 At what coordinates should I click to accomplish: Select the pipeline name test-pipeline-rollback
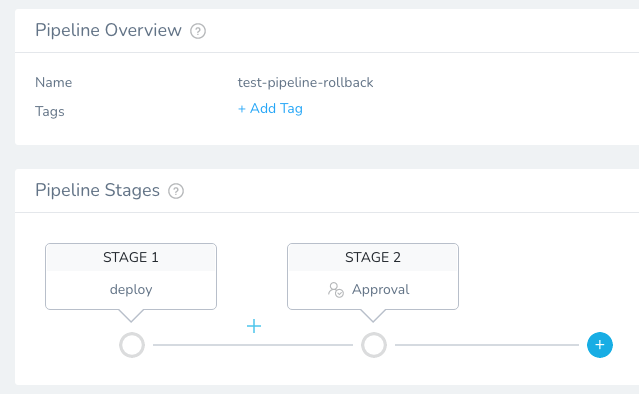305,83
